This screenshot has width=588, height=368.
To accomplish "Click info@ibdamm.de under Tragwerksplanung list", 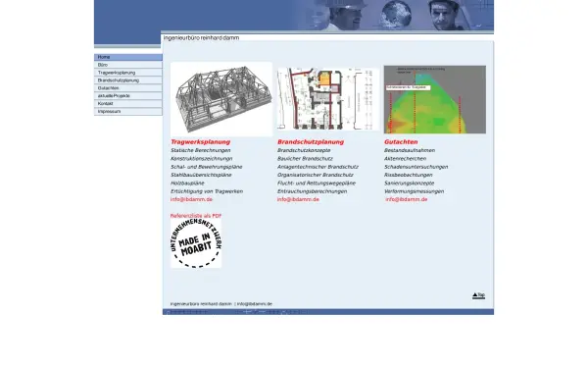I will [x=191, y=199].
